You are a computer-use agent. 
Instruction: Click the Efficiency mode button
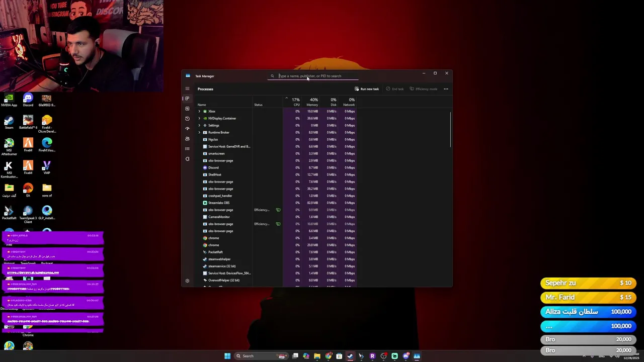424,89
